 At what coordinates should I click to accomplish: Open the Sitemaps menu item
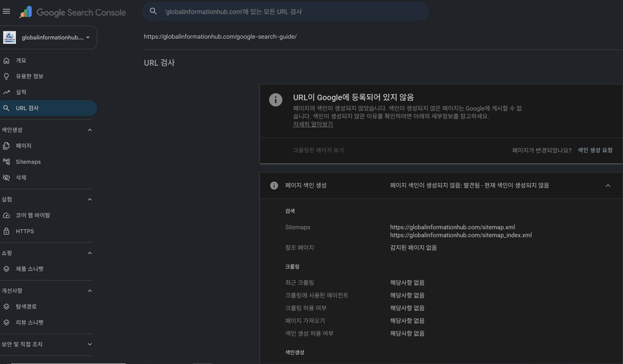pos(47,162)
